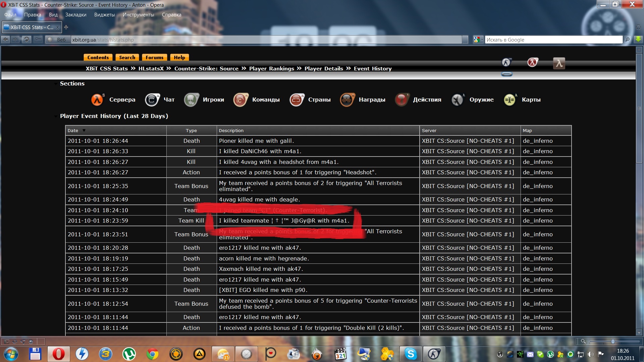Open the Игроки section icon

(191, 100)
